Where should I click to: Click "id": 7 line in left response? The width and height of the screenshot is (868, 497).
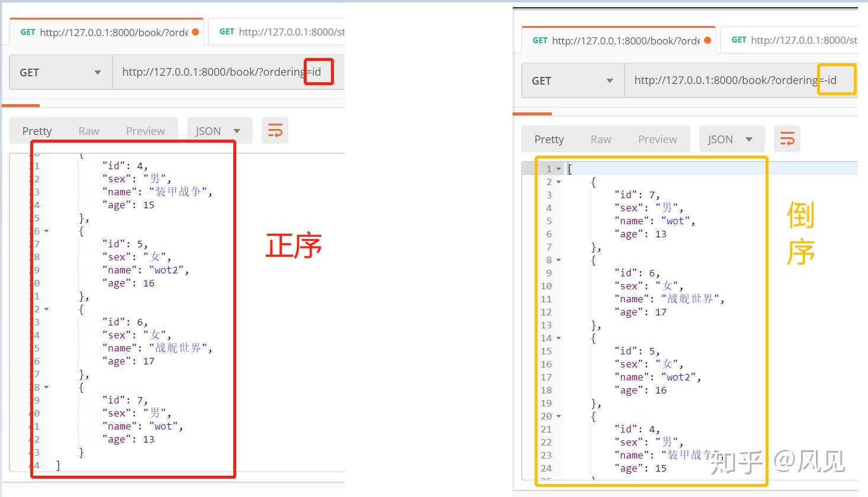pyautogui.click(x=125, y=401)
